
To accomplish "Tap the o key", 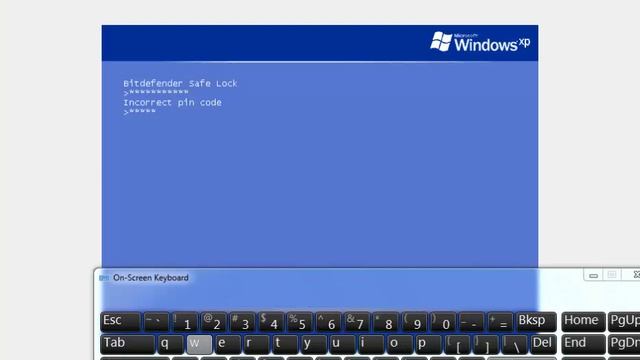I will point(399,344).
